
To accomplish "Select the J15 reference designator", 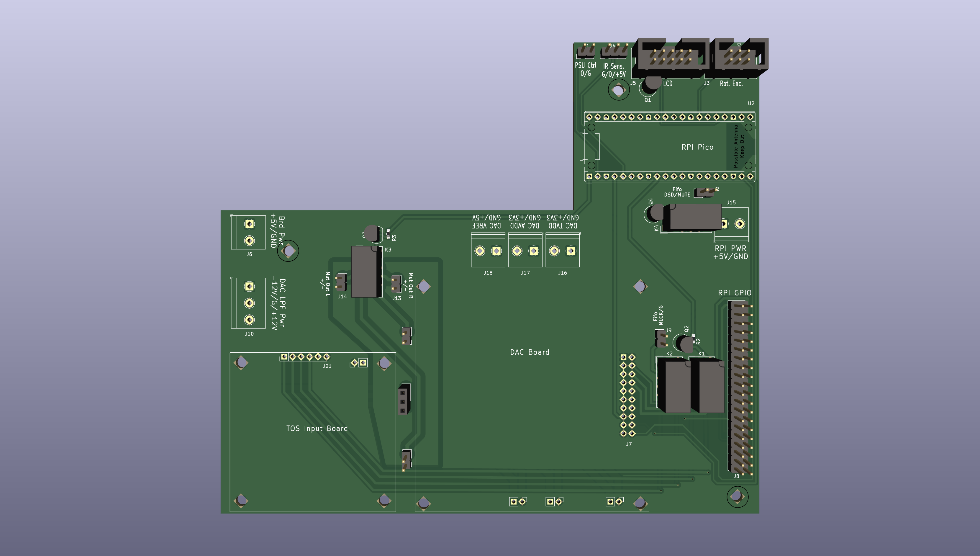I will [731, 203].
